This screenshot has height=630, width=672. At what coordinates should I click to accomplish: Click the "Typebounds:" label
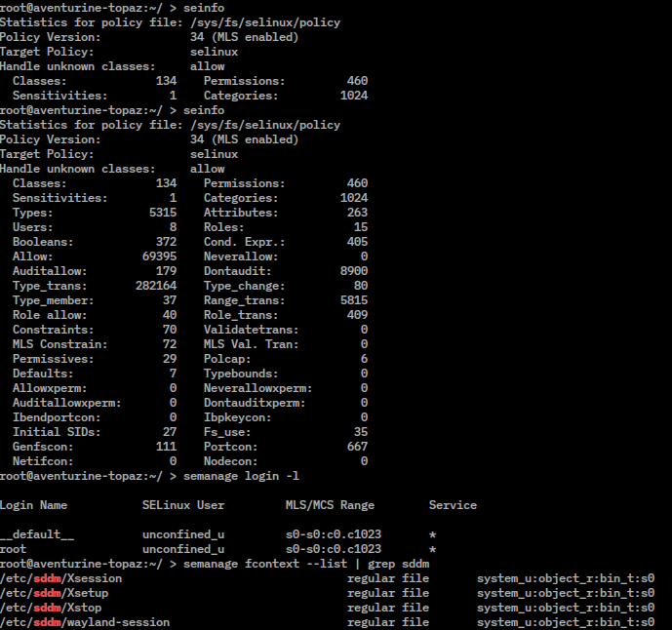click(x=241, y=374)
